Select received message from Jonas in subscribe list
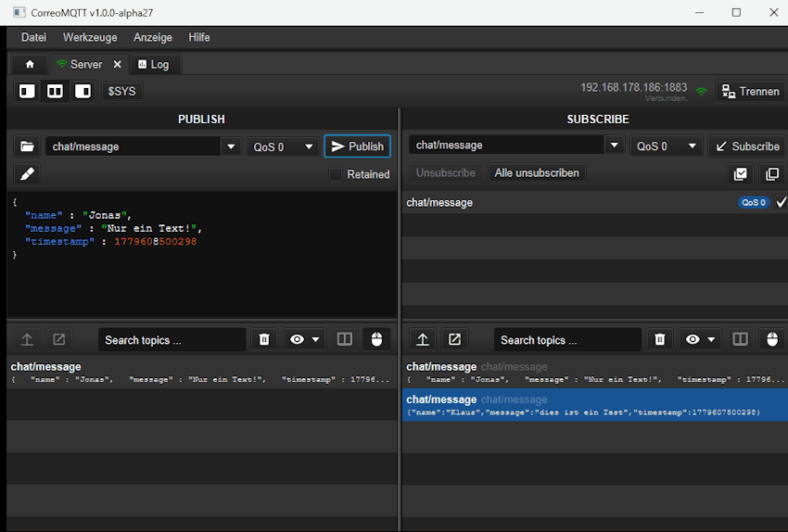 (595, 373)
